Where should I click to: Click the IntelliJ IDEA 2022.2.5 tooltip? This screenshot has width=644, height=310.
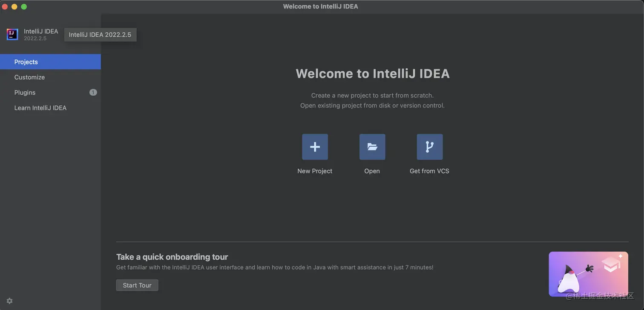[x=100, y=35]
